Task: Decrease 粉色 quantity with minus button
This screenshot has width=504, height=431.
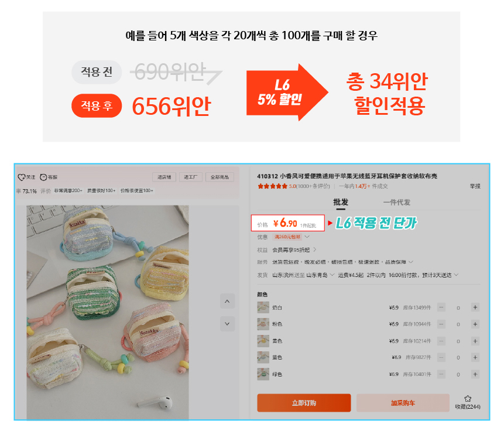Action: point(441,324)
